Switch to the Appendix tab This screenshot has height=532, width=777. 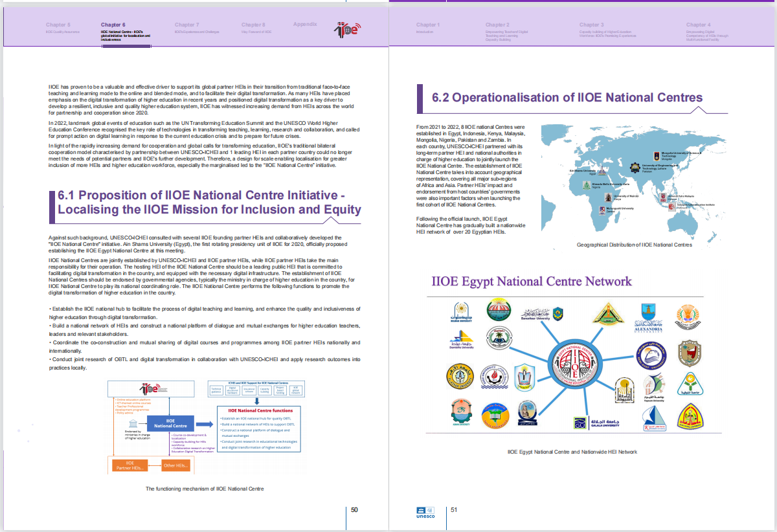pos(305,25)
